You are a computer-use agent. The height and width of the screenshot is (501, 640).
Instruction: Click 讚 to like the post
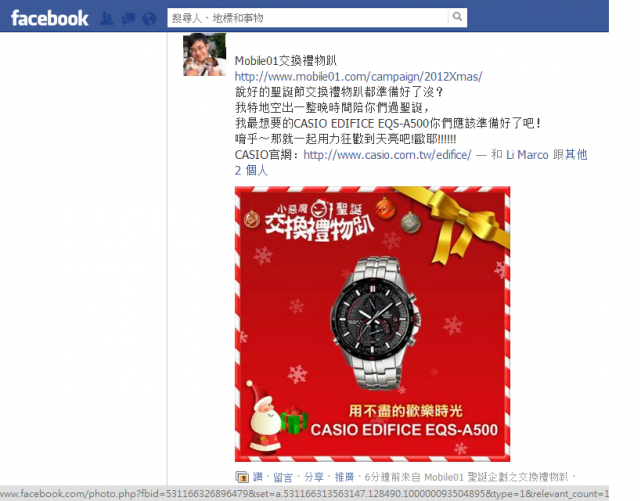(x=258, y=477)
